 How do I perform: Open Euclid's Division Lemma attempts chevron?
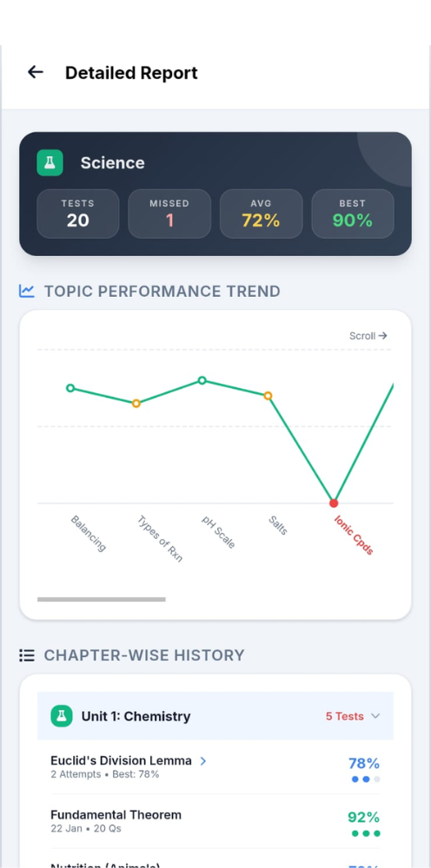coord(203,761)
